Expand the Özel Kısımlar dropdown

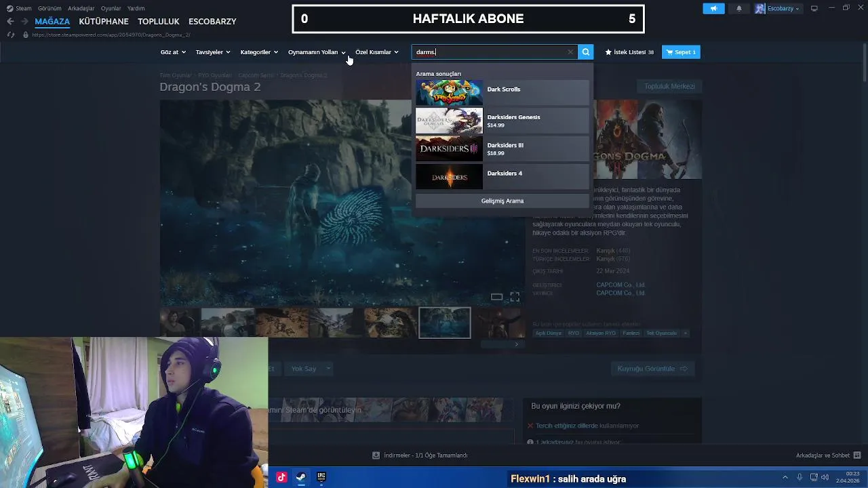click(377, 52)
